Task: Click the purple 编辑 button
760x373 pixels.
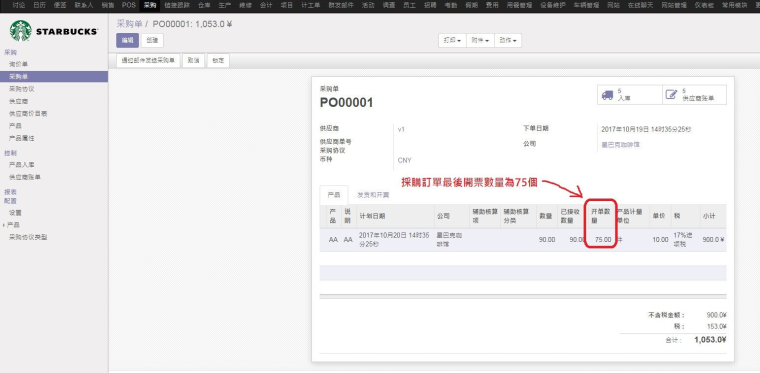Action: [127, 41]
